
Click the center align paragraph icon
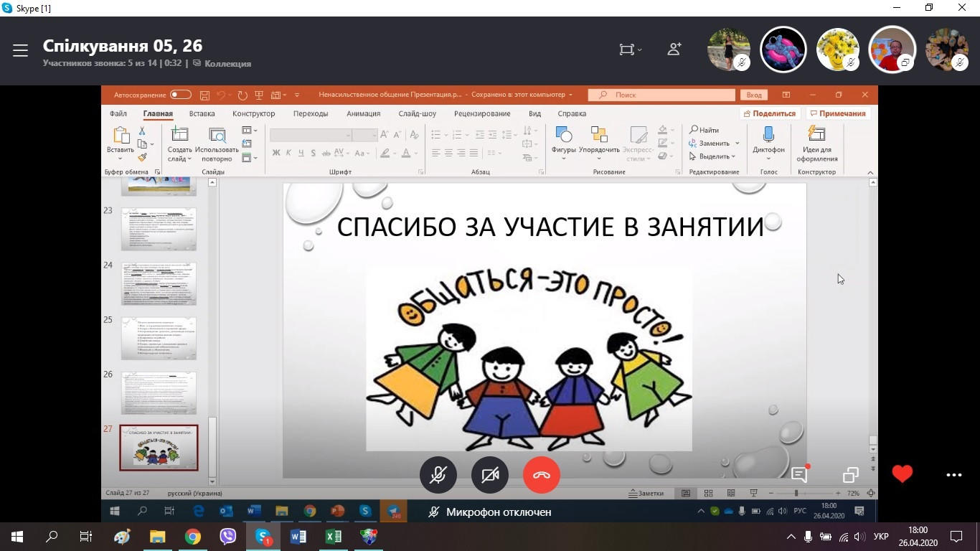coord(448,153)
